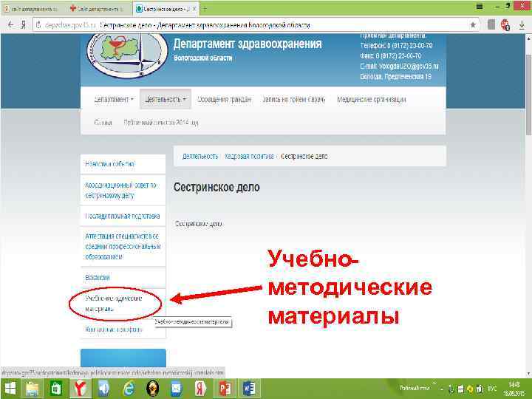The width and height of the screenshot is (532, 399).
Task: Open the browser hamburger menu
Action: pyautogui.click(x=480, y=6)
